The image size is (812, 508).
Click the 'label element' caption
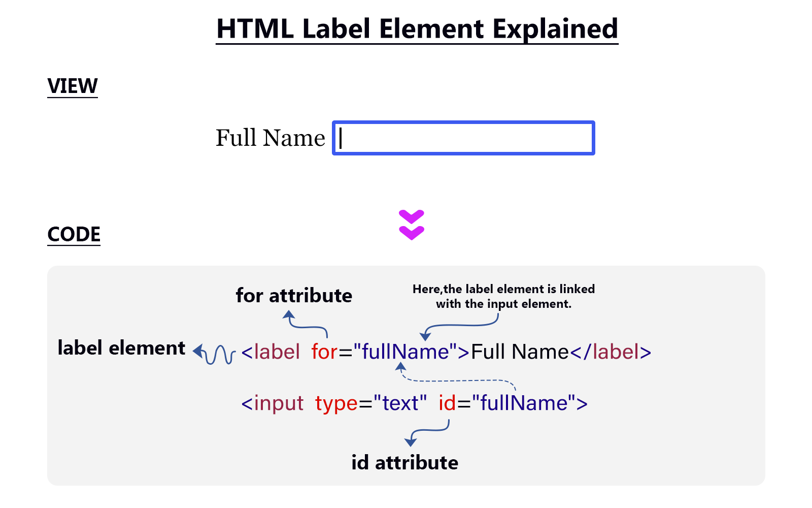(x=121, y=347)
